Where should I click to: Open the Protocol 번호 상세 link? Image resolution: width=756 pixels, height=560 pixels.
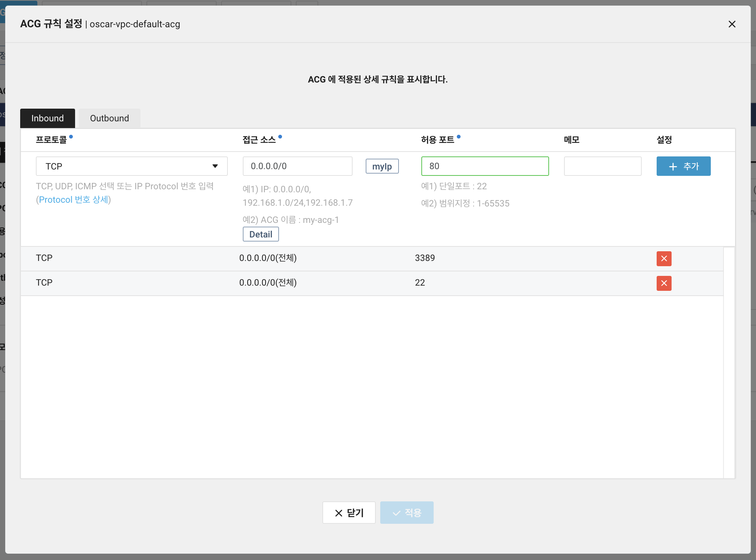[73, 200]
